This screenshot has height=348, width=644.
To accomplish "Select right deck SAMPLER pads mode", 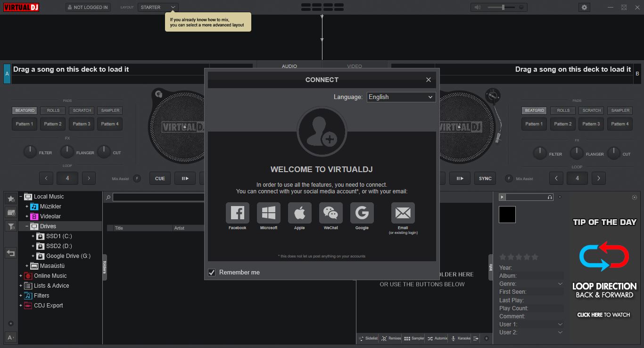I will click(620, 110).
